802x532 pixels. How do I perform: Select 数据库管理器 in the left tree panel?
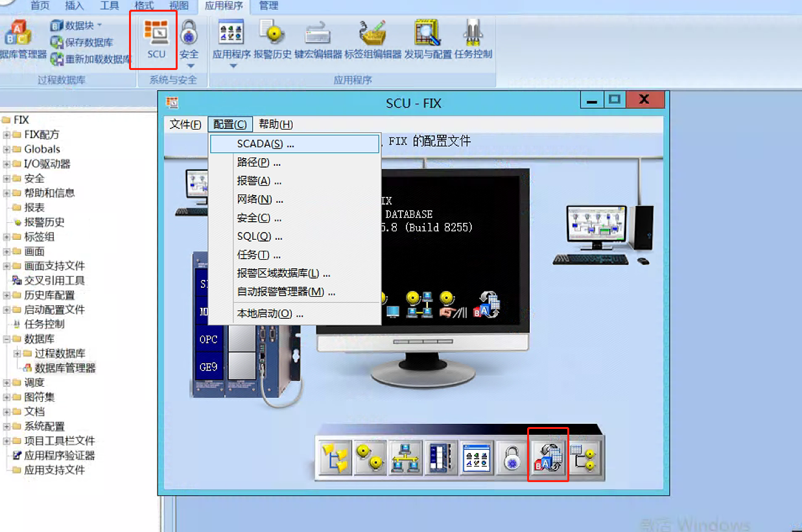point(64,368)
